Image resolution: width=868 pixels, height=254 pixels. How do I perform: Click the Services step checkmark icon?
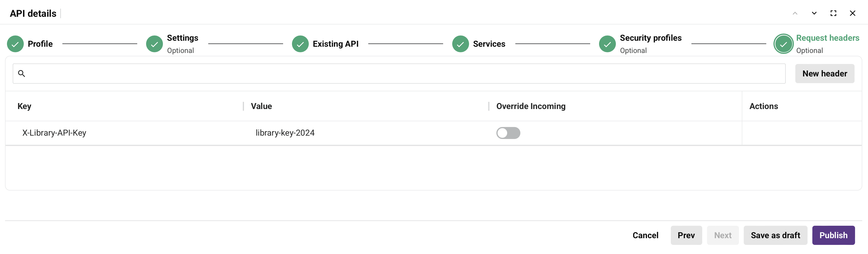coord(460,43)
